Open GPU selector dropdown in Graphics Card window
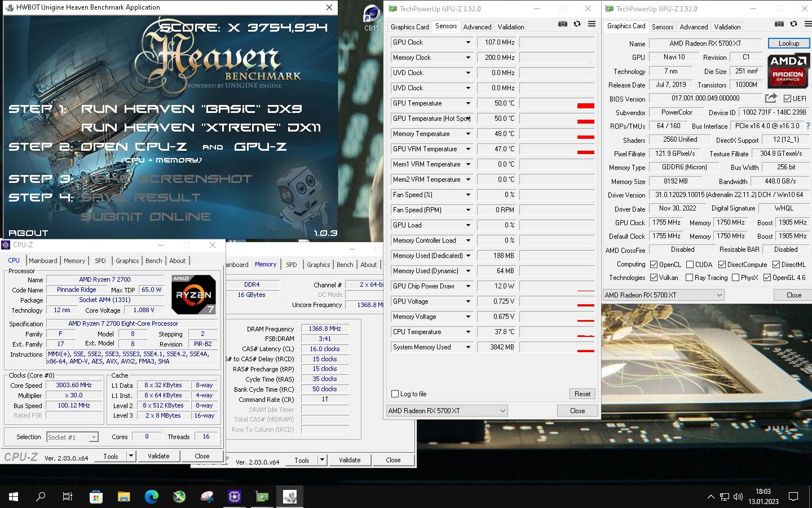This screenshot has height=508, width=812. (x=663, y=295)
